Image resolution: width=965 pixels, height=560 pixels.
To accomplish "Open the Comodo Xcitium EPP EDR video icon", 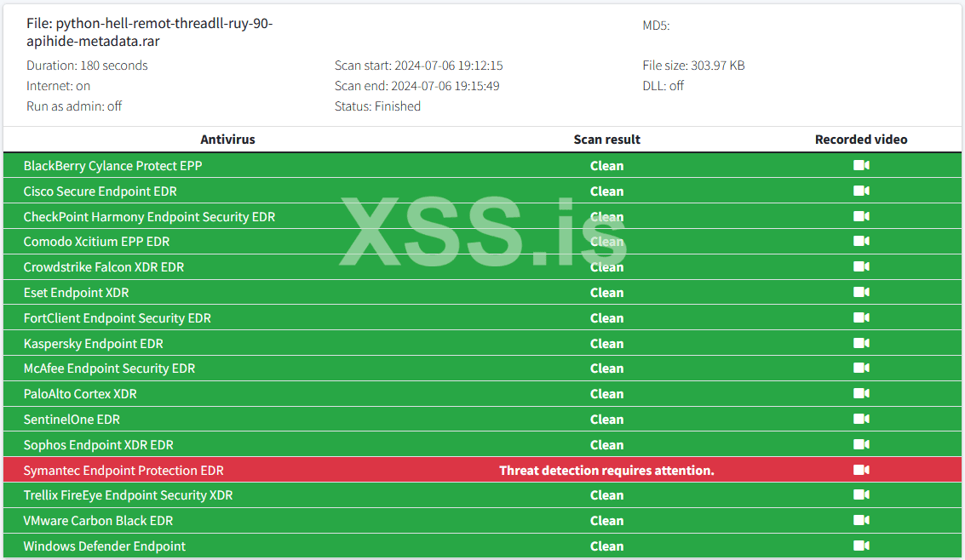I will coord(861,241).
